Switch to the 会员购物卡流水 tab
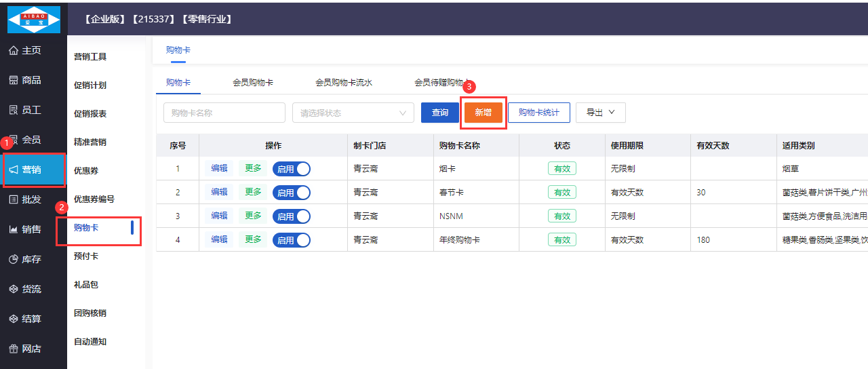 [x=344, y=83]
